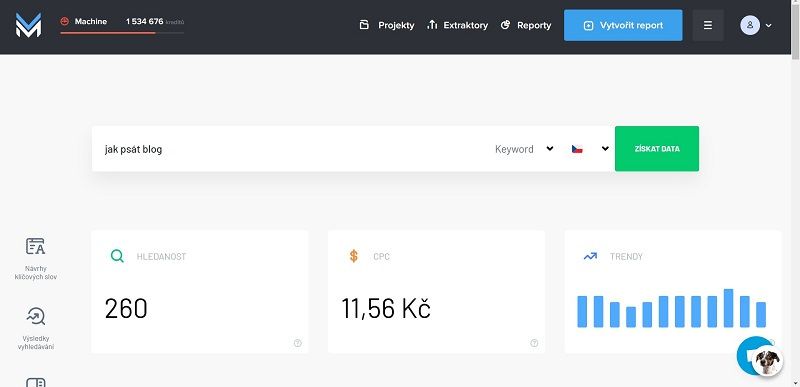Expand the Czech flag country dropdown
Screen dimensions: 800x387
(590, 149)
